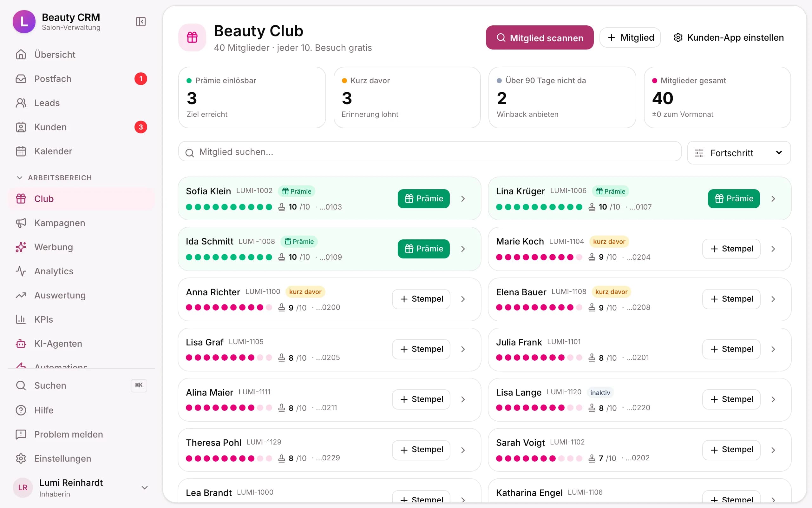The image size is (812, 508).
Task: Open Kunden in sidebar
Action: 81,127
